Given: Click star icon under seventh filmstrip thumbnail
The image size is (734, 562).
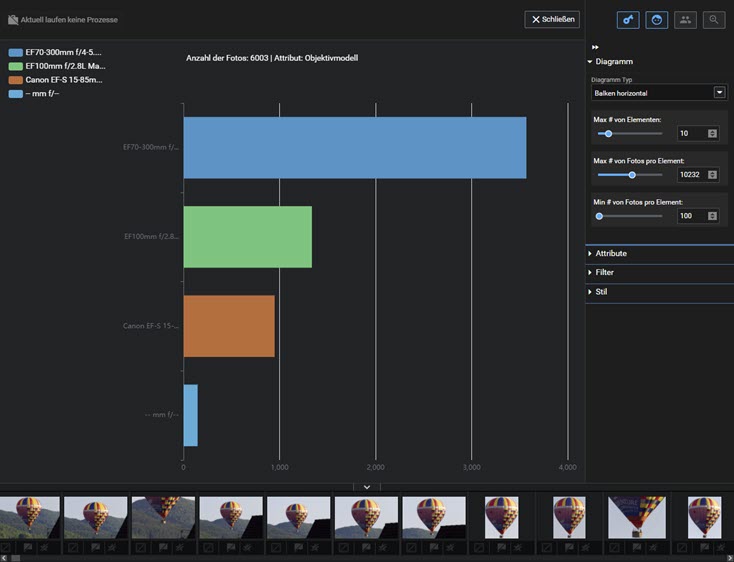Looking at the screenshot, I should (x=450, y=547).
